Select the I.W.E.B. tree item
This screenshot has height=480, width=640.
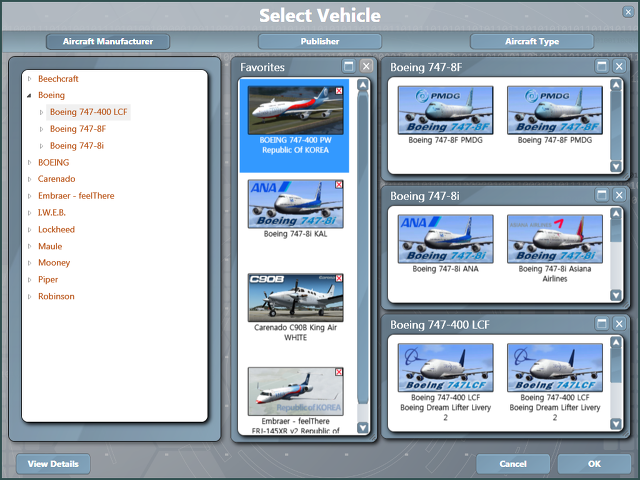click(x=51, y=213)
